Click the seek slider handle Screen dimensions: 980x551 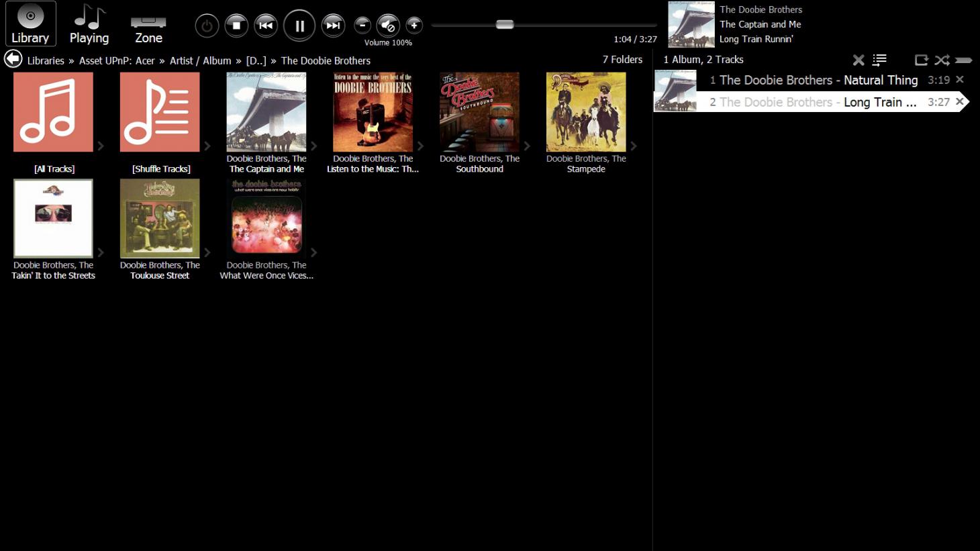click(x=505, y=24)
